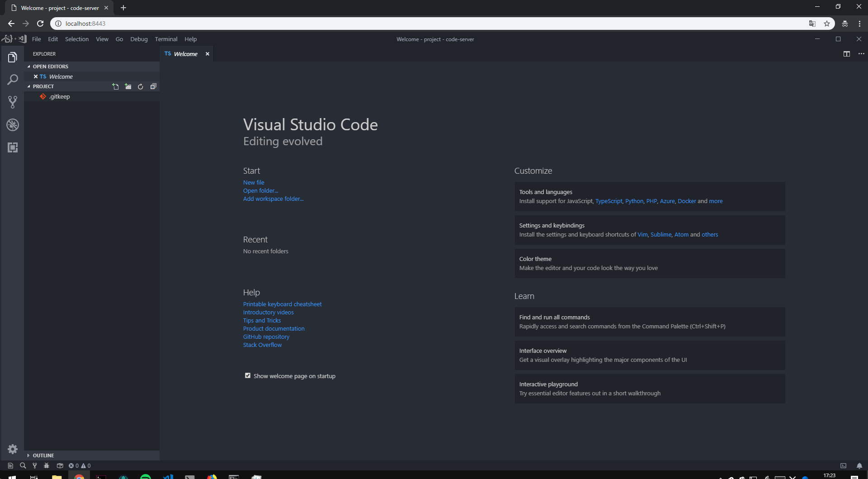The height and width of the screenshot is (479, 868).
Task: Open the Search view in activity bar
Action: pos(13,80)
